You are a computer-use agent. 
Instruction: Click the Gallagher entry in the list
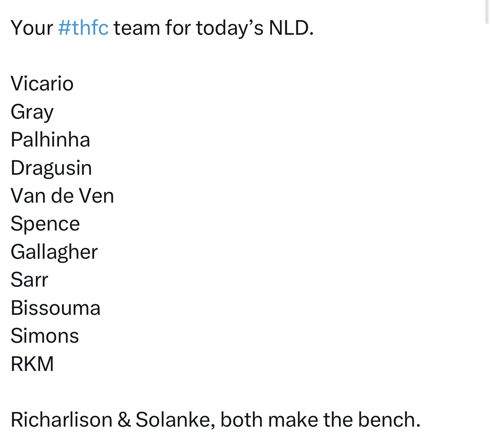(x=54, y=252)
